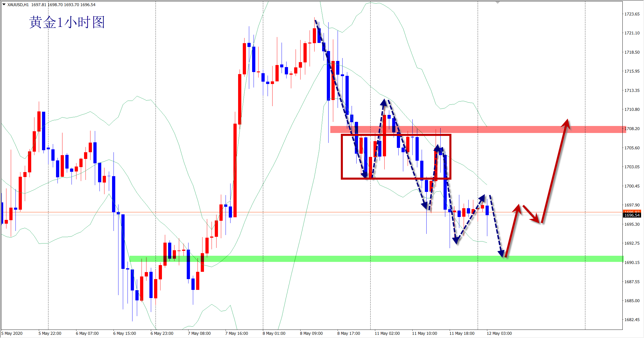Select the 黄金1小时图 chart title text
The width and height of the screenshot is (644, 338).
tap(67, 22)
